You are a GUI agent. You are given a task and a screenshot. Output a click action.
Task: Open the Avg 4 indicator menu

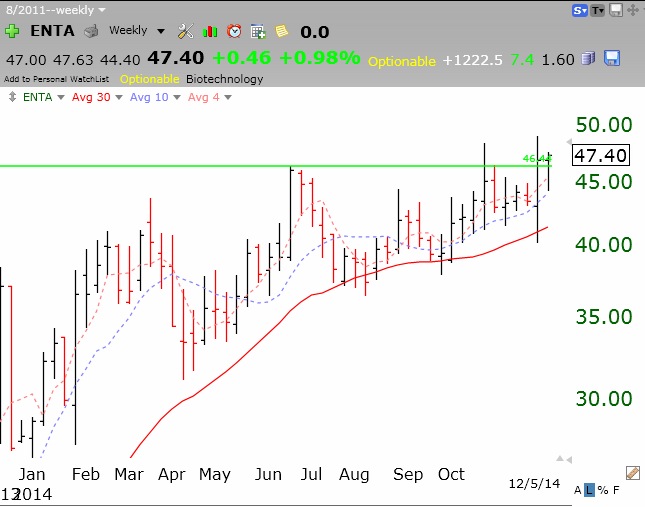(209, 97)
